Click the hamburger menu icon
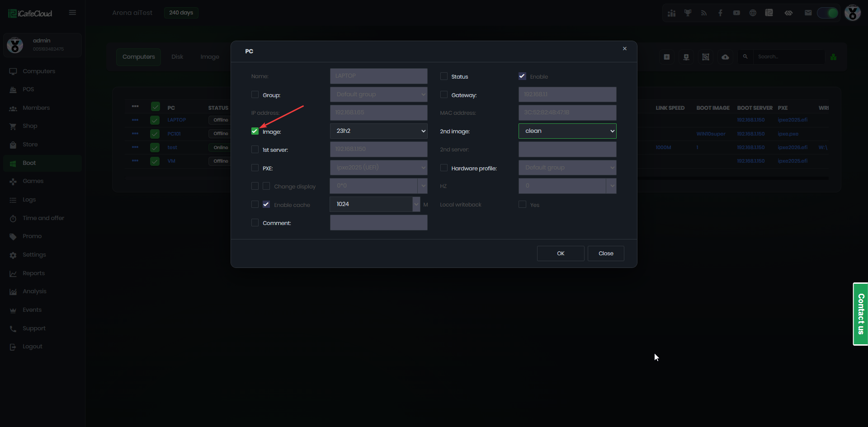This screenshot has width=868, height=427. click(72, 13)
